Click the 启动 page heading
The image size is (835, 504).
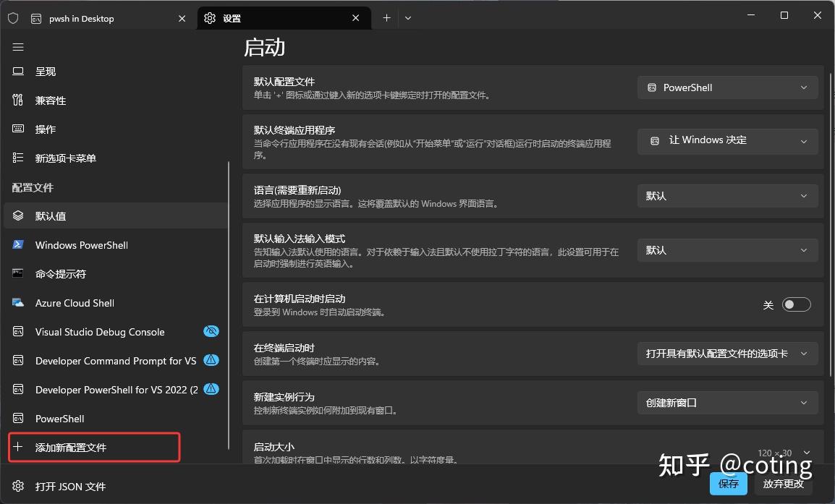[x=265, y=48]
